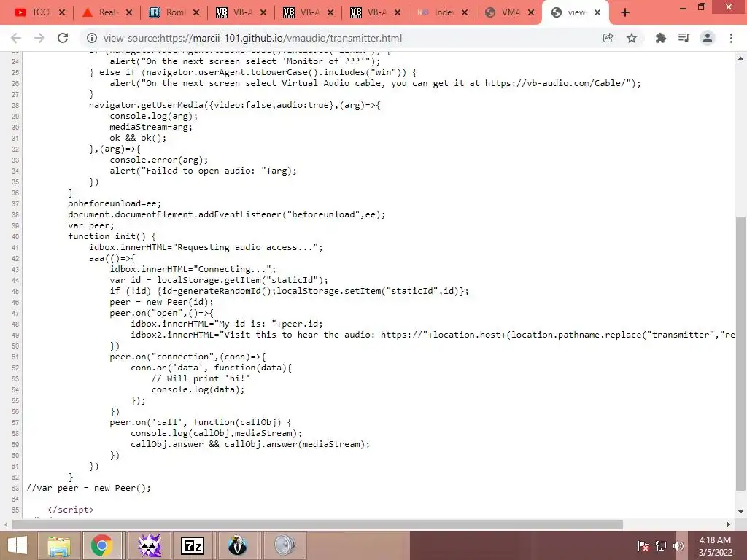
Task: Click the 'peer = new Peer(id);' line
Action: pyautogui.click(x=161, y=302)
